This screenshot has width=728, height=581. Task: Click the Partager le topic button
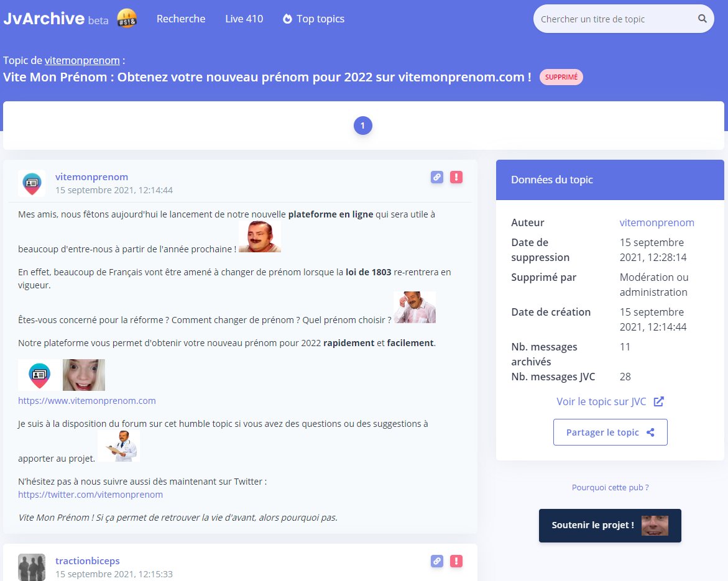(610, 432)
